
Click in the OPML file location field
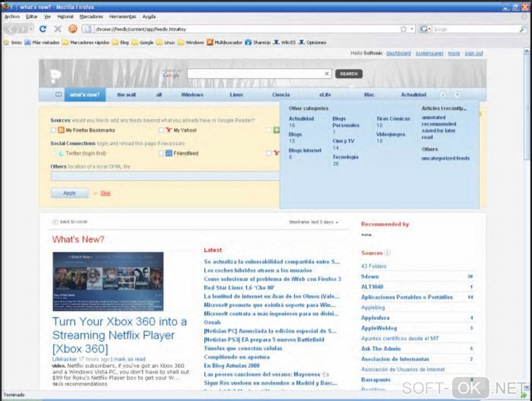pyautogui.click(x=165, y=176)
